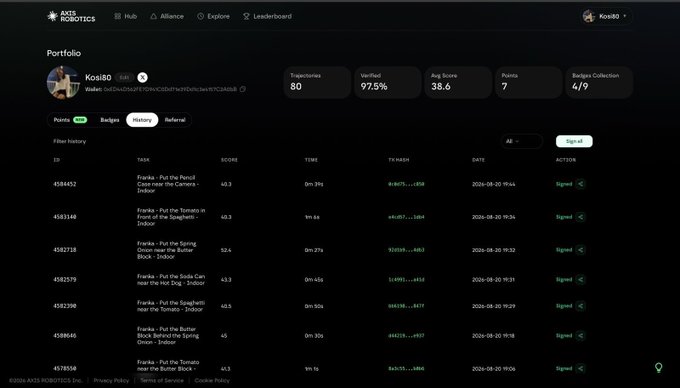Select the History tab
The height and width of the screenshot is (388, 680).
click(142, 120)
